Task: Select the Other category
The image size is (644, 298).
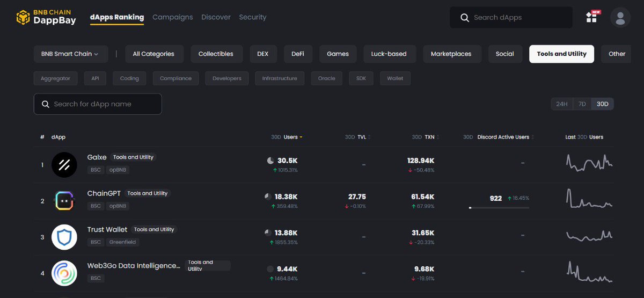Action: click(617, 54)
